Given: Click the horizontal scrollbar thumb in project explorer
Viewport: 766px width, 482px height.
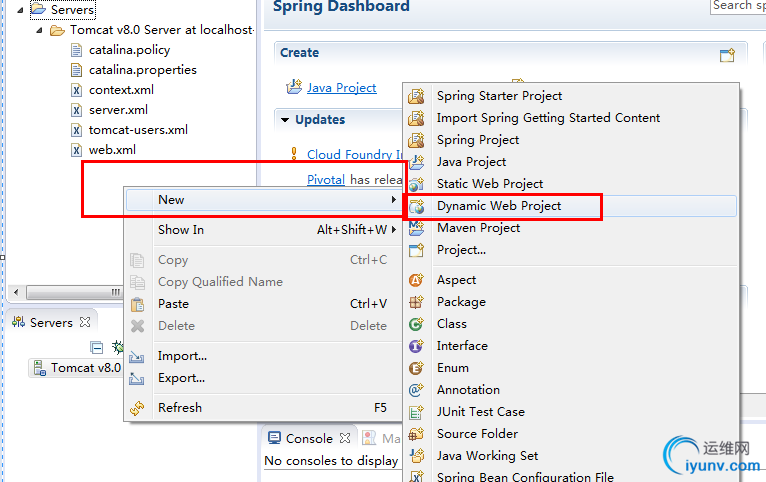Looking at the screenshot, I should click(x=75, y=293).
